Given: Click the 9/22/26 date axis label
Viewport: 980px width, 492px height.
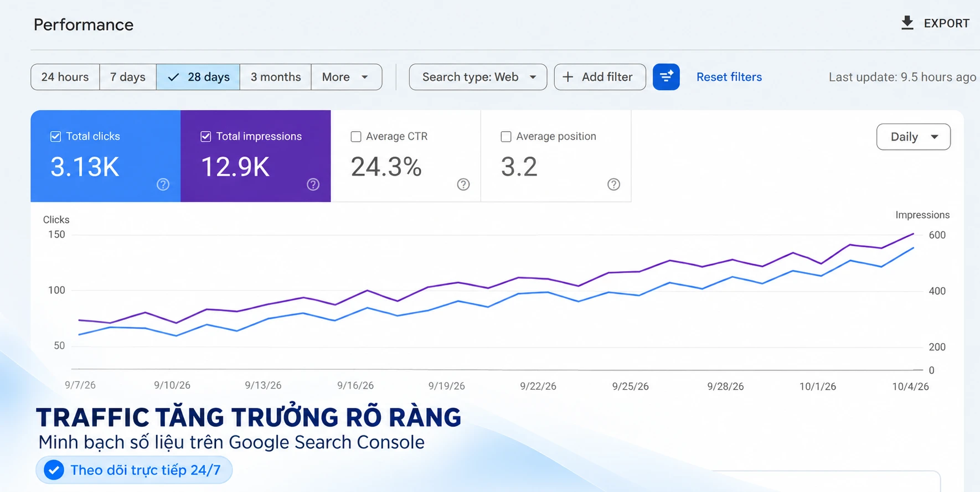Looking at the screenshot, I should click(538, 386).
